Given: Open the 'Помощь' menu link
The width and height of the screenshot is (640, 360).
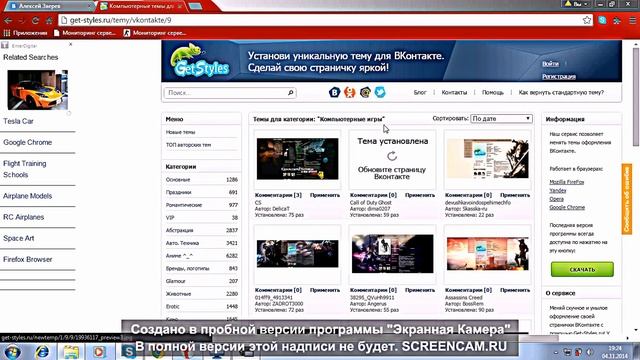Looking at the screenshot, I should tap(493, 93).
